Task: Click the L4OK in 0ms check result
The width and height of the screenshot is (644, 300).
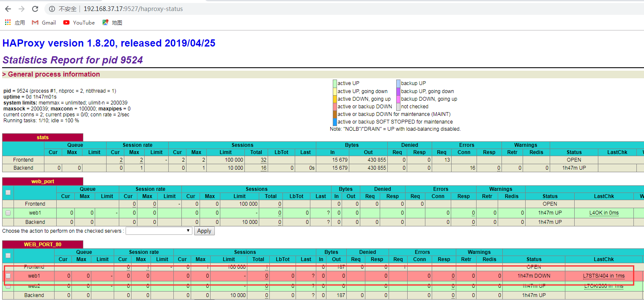Action: [x=604, y=213]
